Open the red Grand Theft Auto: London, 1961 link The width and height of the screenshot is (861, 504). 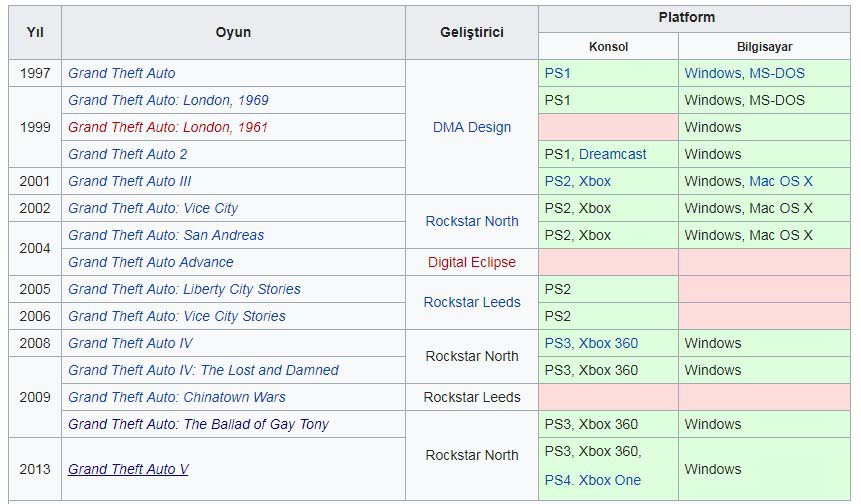pos(168,127)
